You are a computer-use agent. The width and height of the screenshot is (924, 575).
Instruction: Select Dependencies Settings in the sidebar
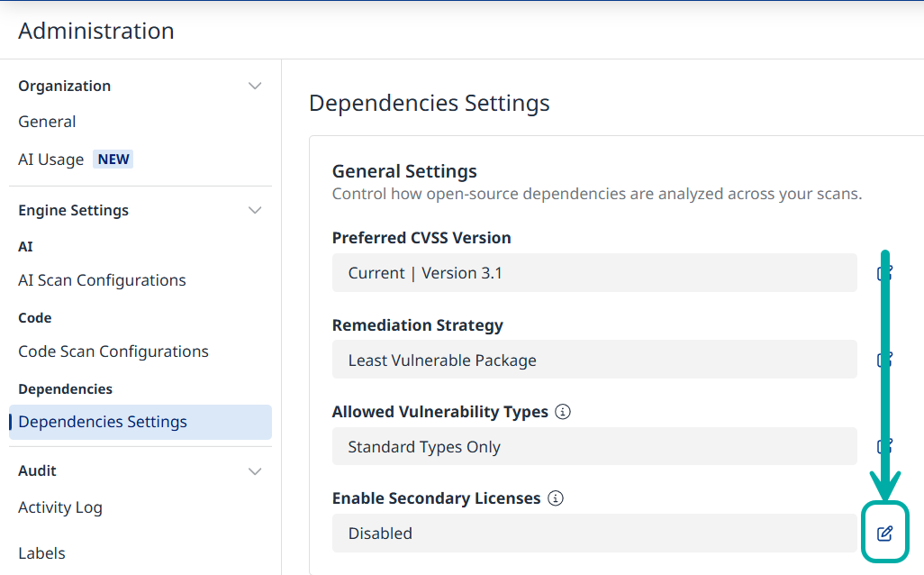[x=140, y=422]
